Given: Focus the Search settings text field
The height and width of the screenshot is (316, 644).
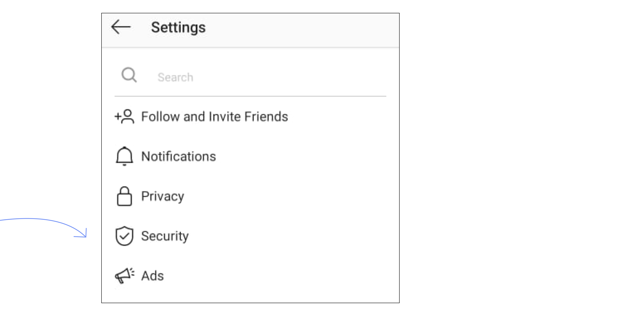Looking at the screenshot, I should tap(250, 77).
